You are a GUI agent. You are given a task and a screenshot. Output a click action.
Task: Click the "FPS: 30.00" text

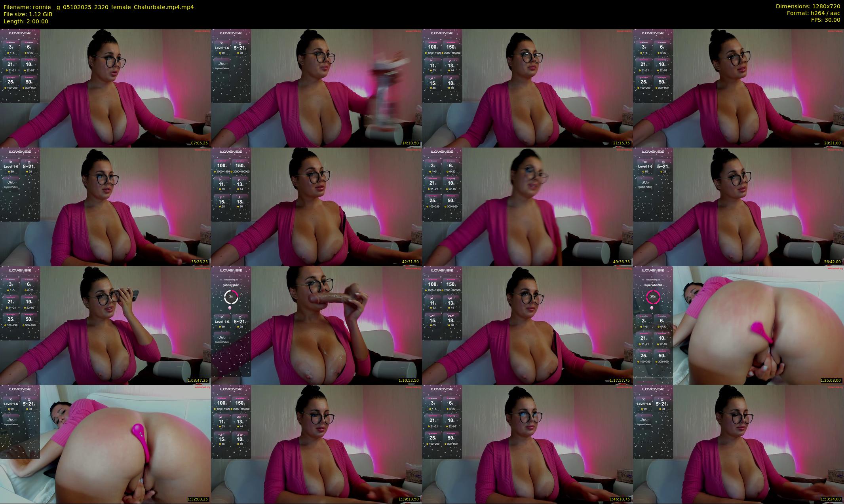(x=825, y=20)
